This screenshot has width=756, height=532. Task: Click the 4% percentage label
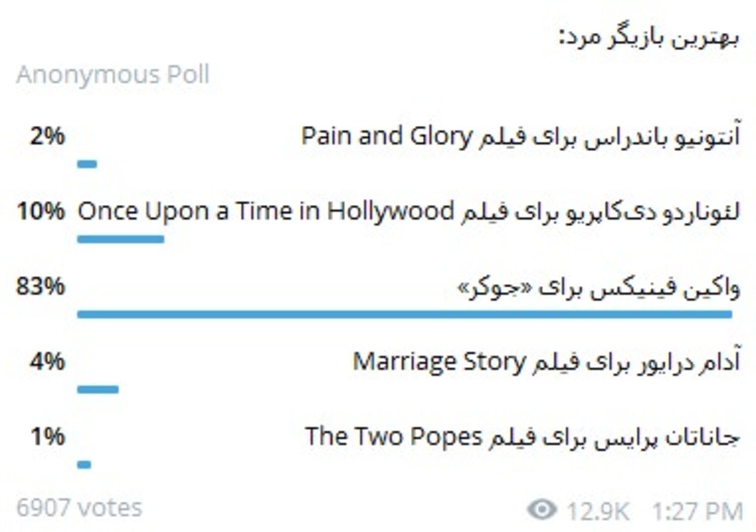pos(47,362)
